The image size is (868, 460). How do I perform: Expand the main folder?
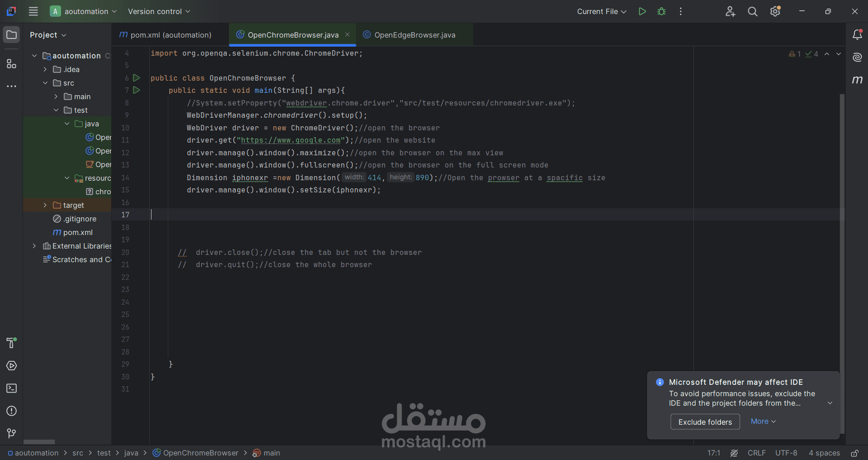(x=56, y=96)
